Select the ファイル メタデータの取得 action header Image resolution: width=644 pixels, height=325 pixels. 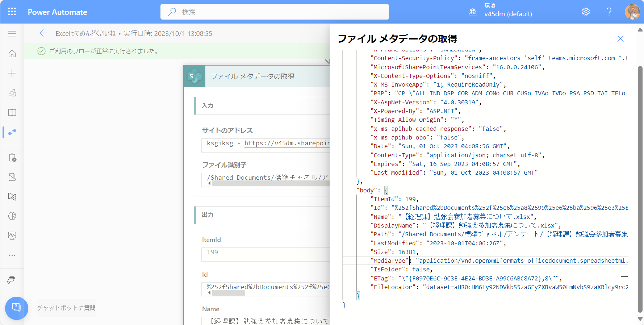click(x=256, y=76)
